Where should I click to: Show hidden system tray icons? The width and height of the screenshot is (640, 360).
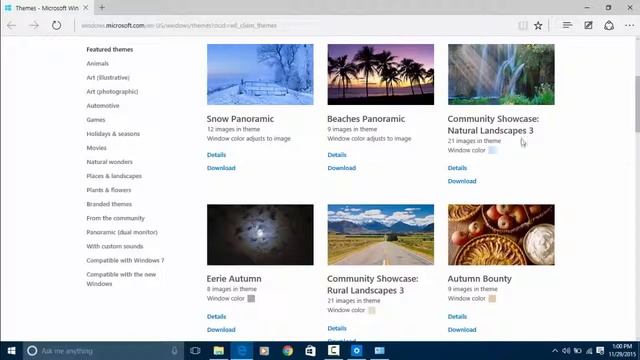click(x=555, y=351)
